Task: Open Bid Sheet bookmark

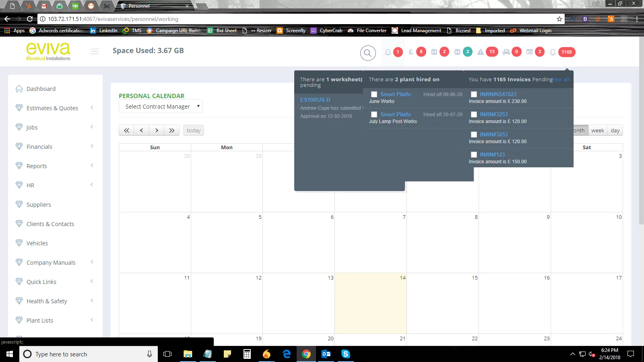Action: click(222, 31)
